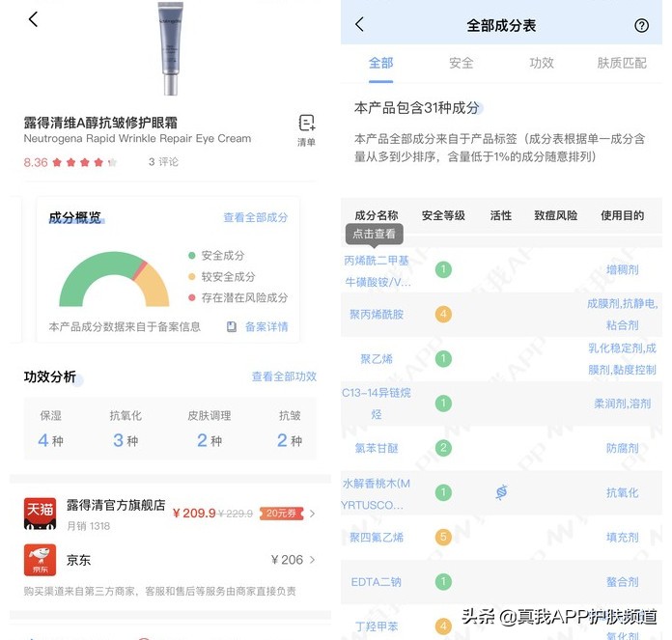
Task: Tap safety level 1 badge for EDTA二钠
Action: tap(443, 582)
